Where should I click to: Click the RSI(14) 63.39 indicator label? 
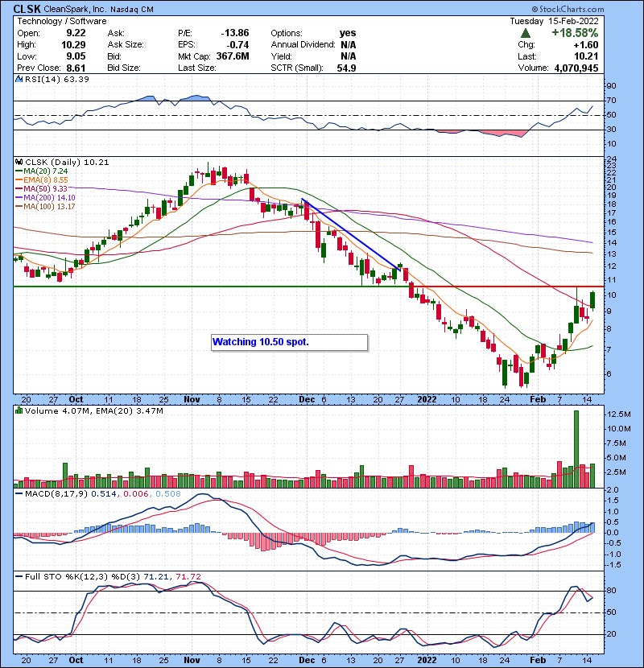pos(56,79)
